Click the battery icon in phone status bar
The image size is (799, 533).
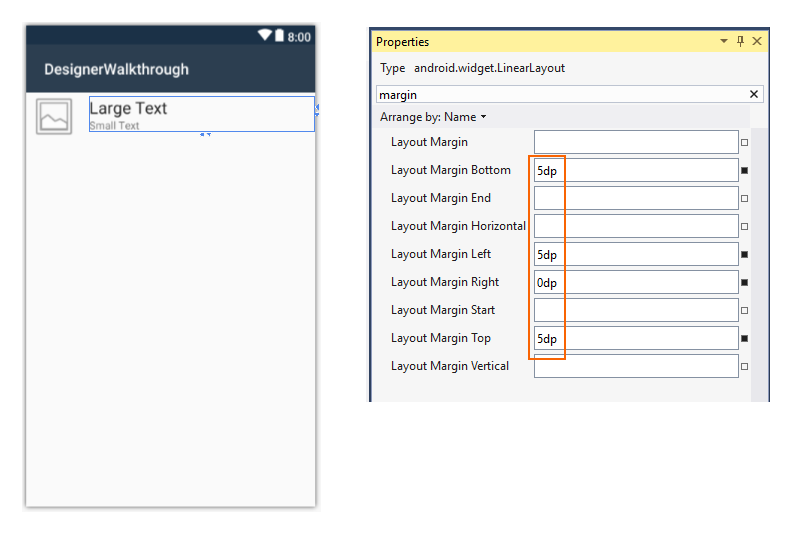(x=279, y=35)
